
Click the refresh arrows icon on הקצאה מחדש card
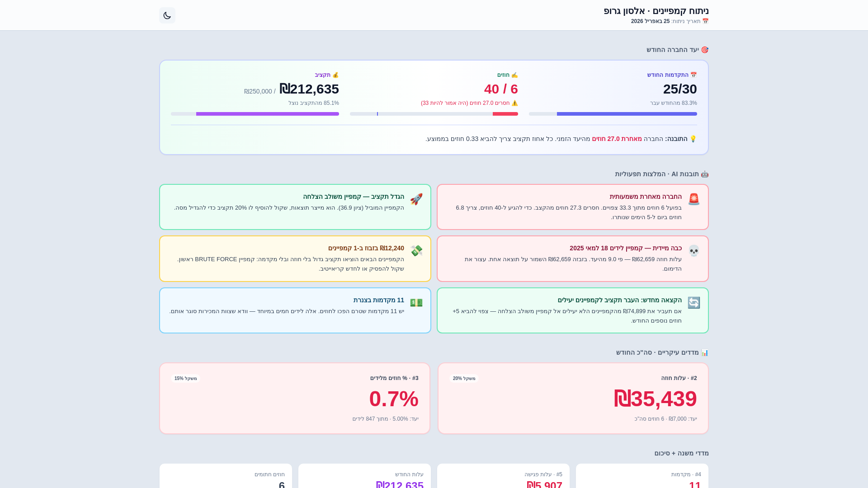tap(694, 303)
